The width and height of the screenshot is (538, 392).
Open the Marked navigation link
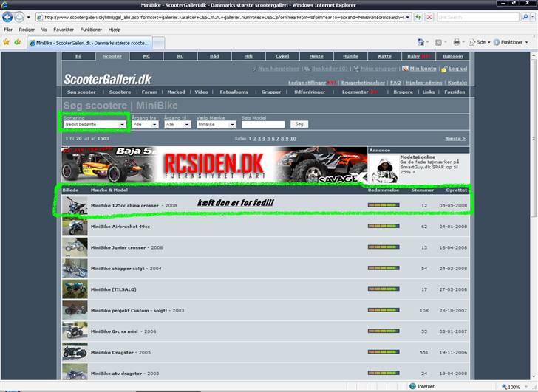point(176,92)
